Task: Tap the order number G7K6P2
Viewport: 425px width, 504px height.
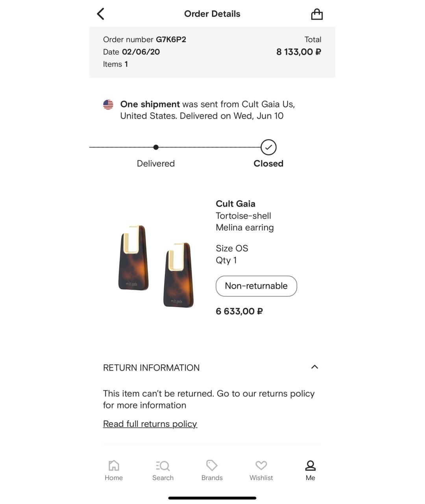Action: [x=171, y=39]
